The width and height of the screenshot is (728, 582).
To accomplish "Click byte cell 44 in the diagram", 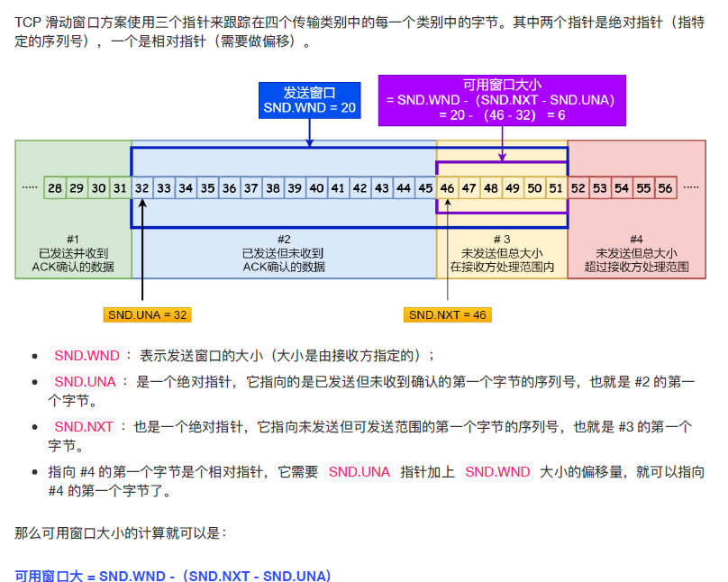I will (404, 188).
